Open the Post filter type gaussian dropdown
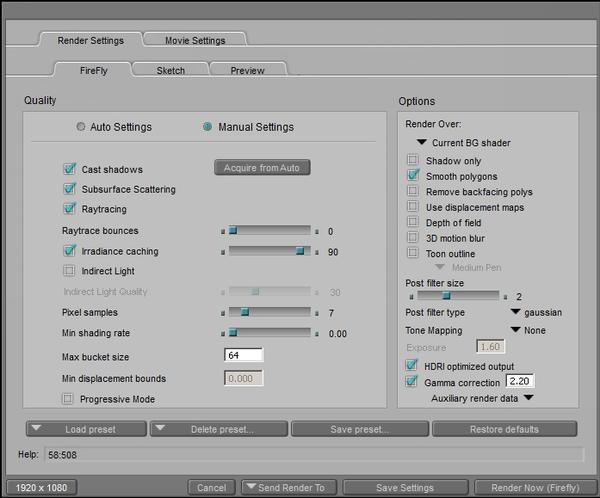 tap(536, 312)
